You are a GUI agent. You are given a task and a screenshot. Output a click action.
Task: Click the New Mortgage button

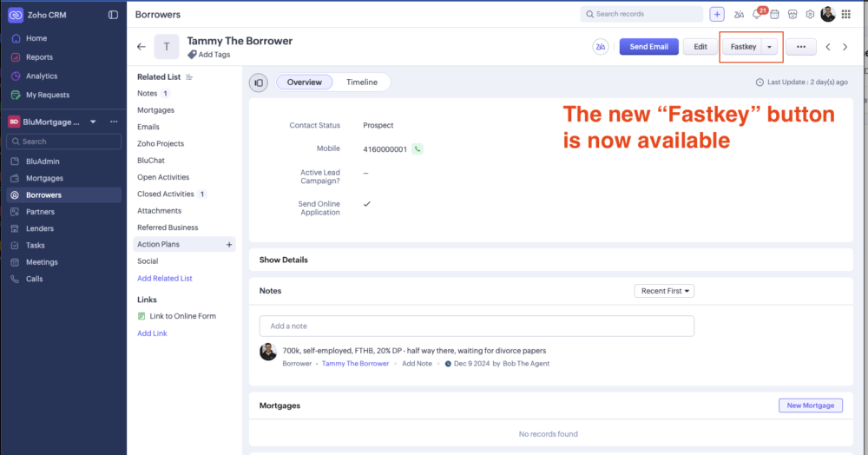pos(811,406)
